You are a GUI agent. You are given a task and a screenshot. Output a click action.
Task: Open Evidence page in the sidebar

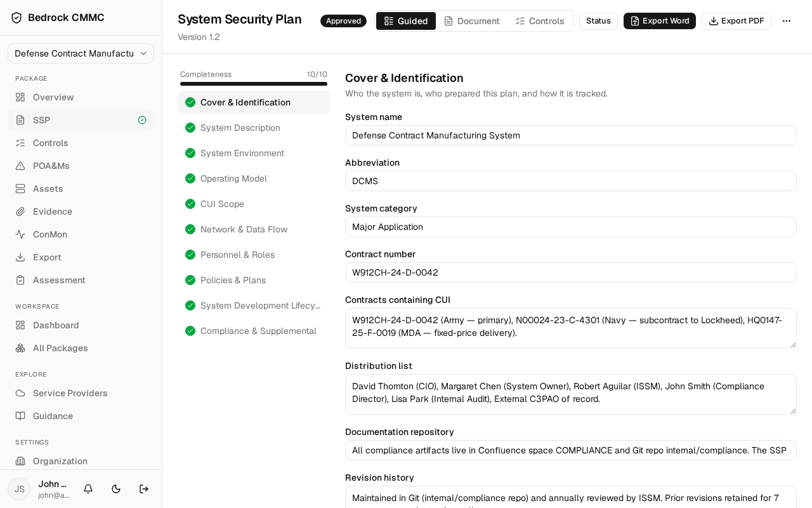81,211
